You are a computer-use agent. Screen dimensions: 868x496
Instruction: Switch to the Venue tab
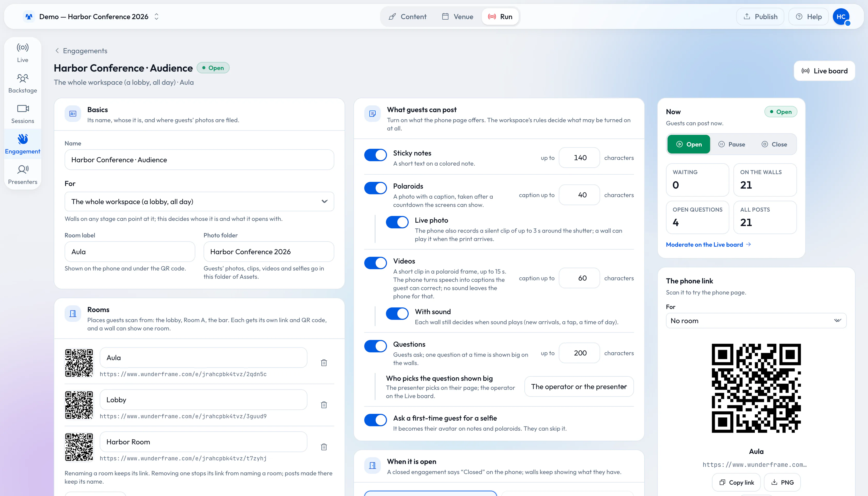click(x=458, y=17)
